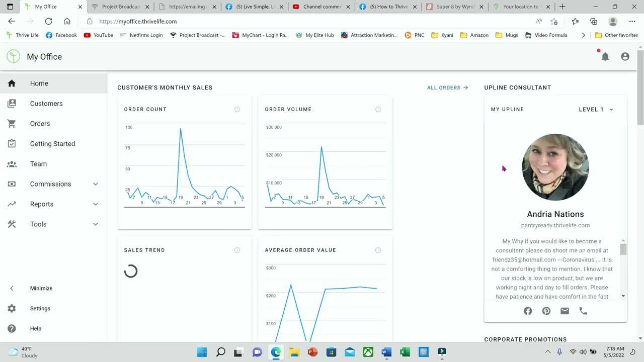Open a new browser tab

tap(562, 7)
